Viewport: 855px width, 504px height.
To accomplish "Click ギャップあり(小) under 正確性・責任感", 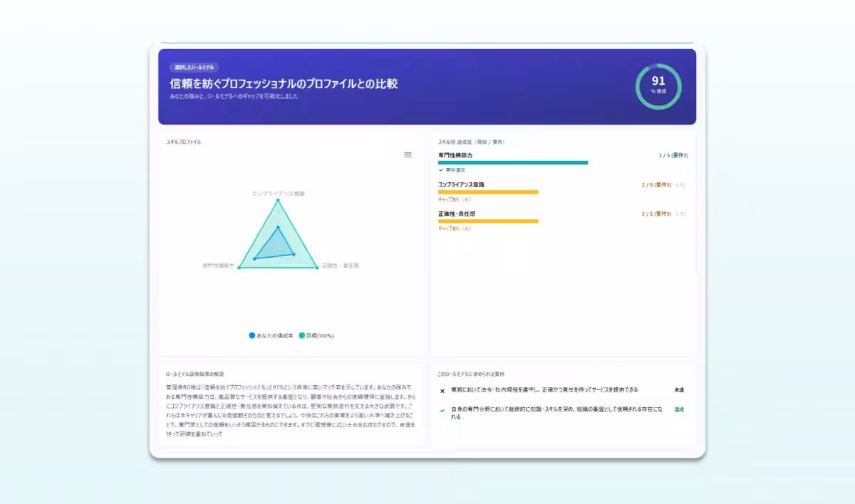I will [x=455, y=229].
